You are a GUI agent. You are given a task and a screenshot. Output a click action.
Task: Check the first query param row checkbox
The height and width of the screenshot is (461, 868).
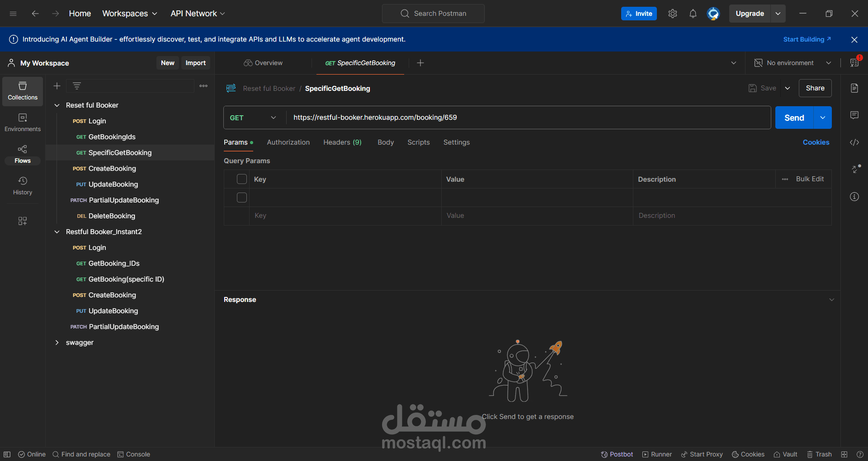(x=242, y=198)
